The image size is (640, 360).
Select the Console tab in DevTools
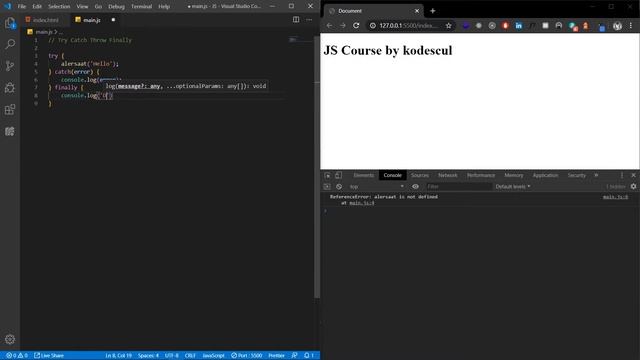[x=392, y=175]
